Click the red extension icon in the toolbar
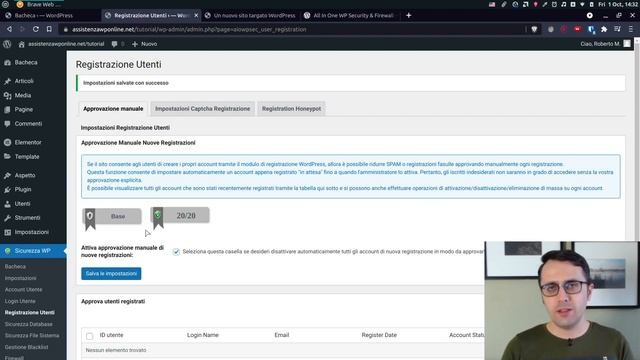Image resolution: width=640 pixels, height=360 pixels. 577,29
